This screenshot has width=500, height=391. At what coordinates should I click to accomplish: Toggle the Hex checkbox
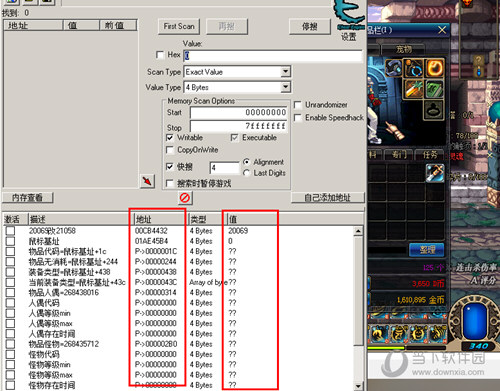[x=160, y=55]
